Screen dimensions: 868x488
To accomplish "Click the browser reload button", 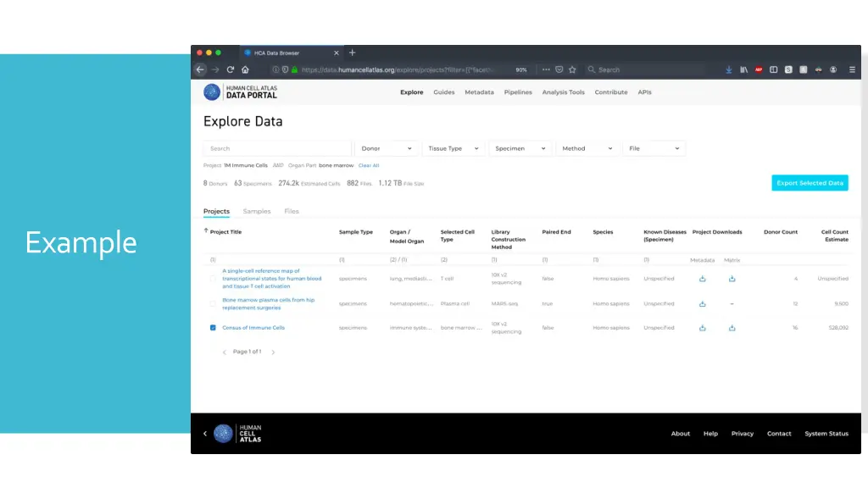I will tap(231, 69).
